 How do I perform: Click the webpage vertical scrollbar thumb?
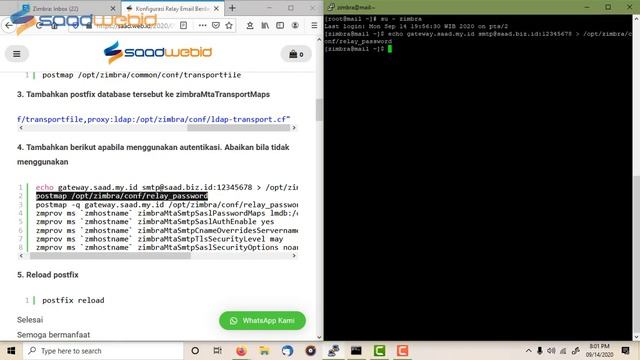pos(319,109)
